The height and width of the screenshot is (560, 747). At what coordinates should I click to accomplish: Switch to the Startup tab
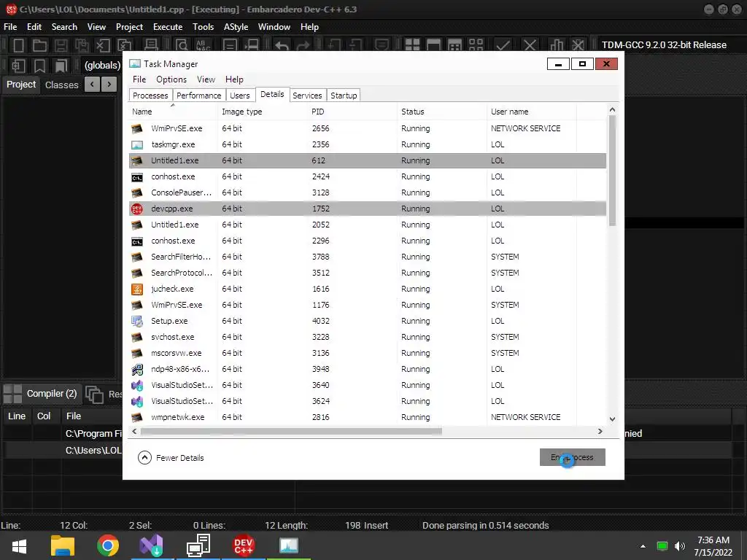pyautogui.click(x=344, y=96)
